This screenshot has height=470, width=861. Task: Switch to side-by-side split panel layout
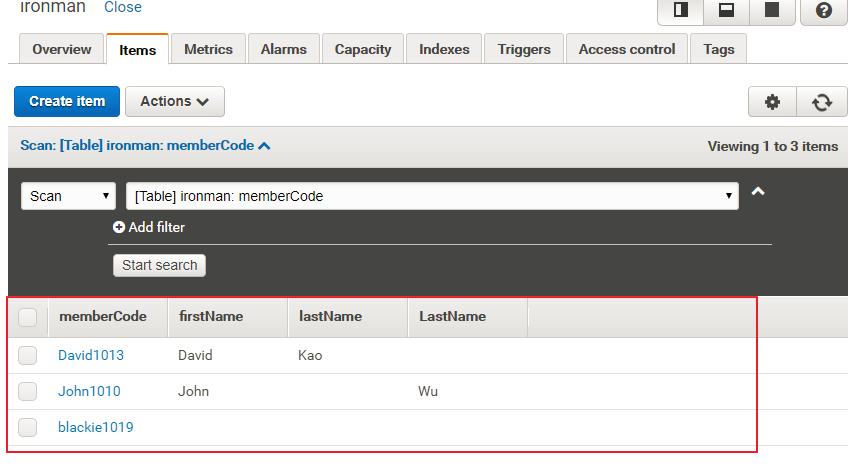681,10
